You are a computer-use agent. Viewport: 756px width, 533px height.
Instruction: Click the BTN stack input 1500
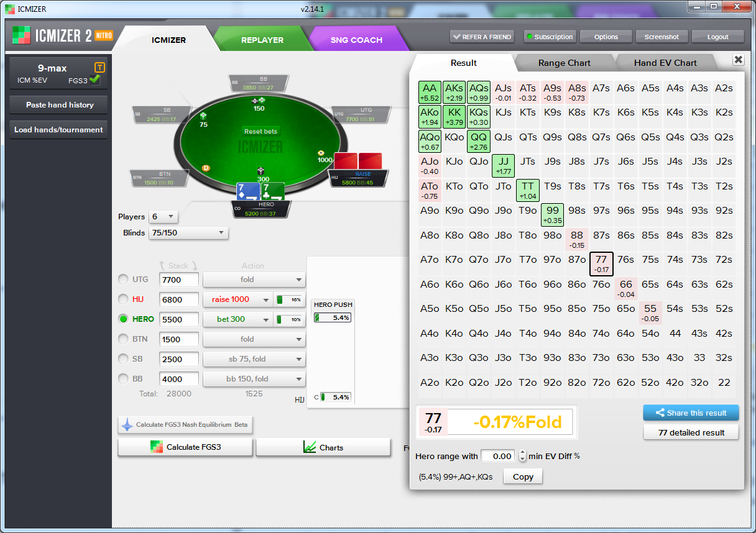pos(179,339)
